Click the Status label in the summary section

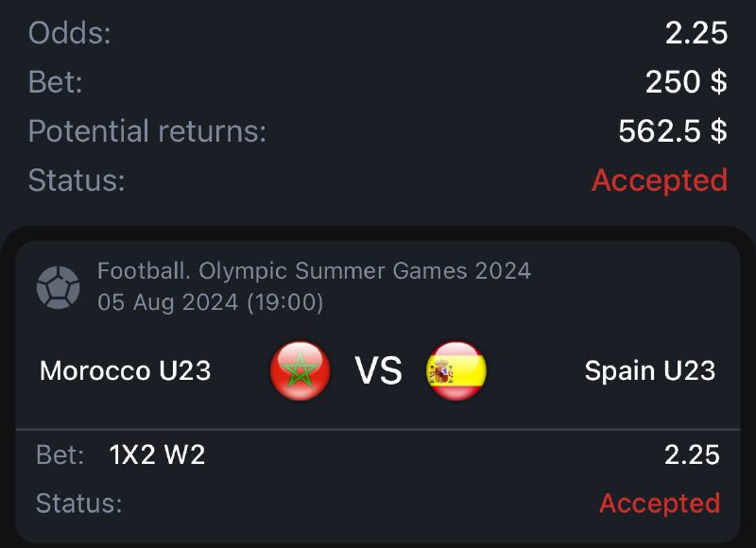77,180
